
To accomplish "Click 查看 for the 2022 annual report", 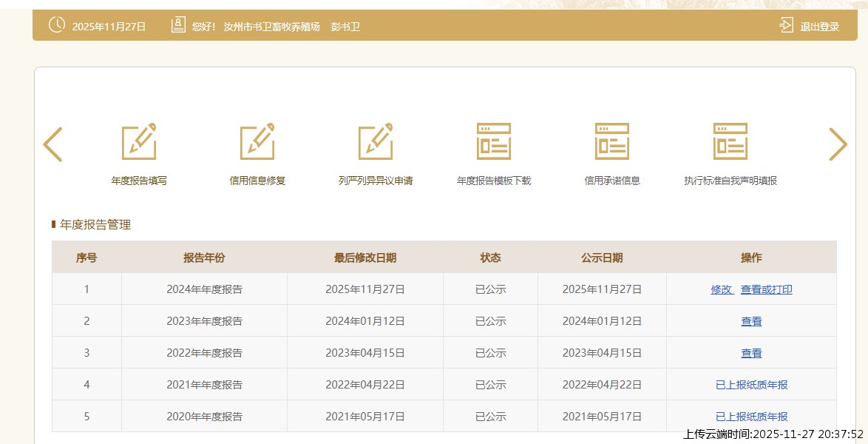I will (751, 353).
